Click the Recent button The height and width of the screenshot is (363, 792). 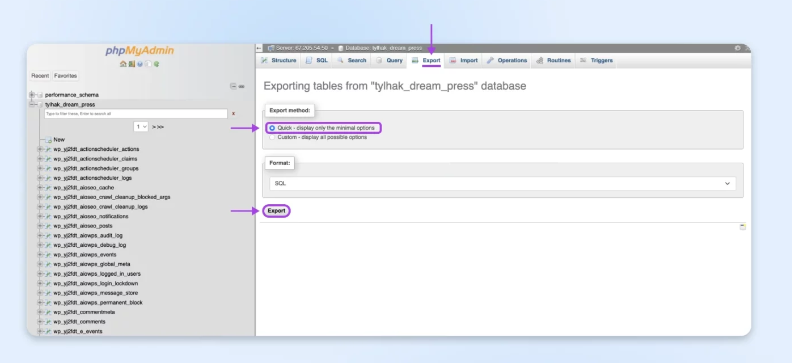pyautogui.click(x=40, y=76)
